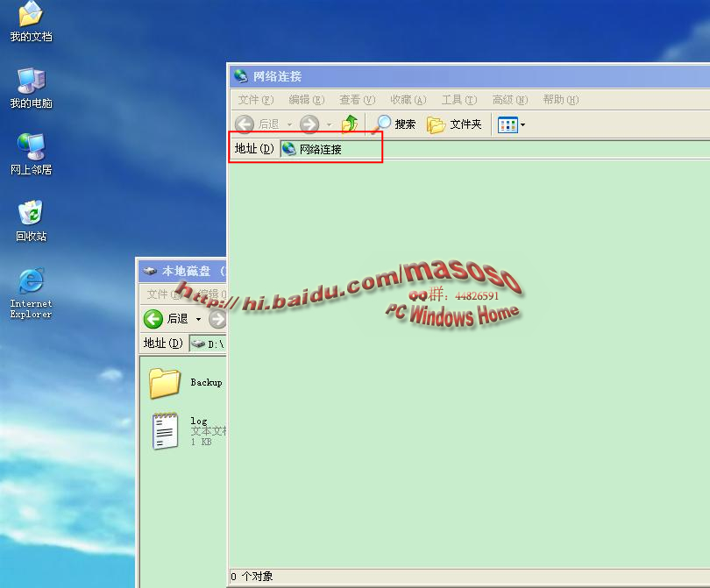
Task: Click the 文件夹 (Folders) toolbar button
Action: click(x=454, y=124)
